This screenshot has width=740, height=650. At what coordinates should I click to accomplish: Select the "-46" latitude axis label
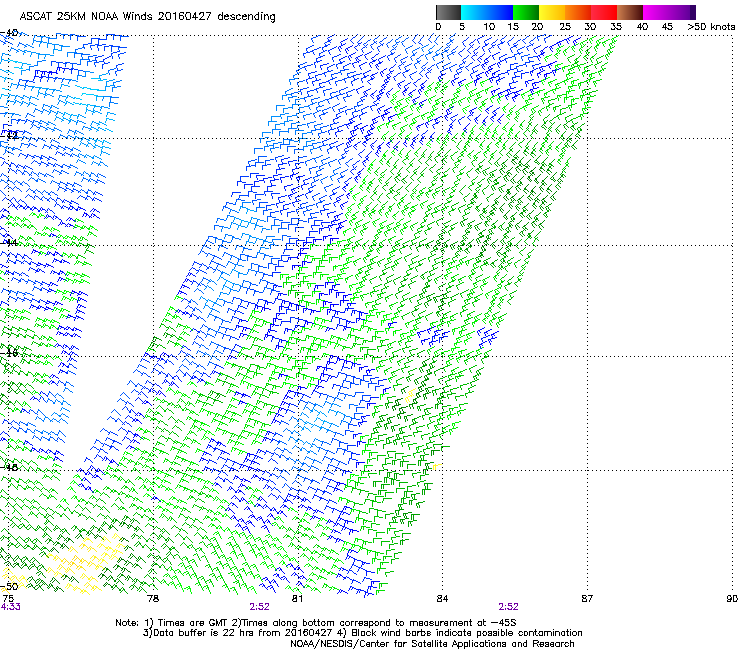[x=9, y=353]
